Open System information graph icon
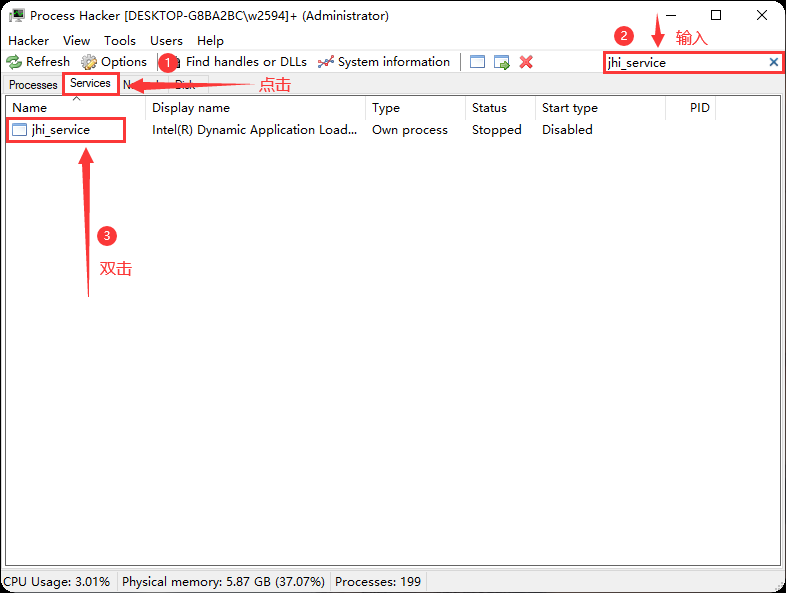Viewport: 786px width, 593px height. [326, 62]
